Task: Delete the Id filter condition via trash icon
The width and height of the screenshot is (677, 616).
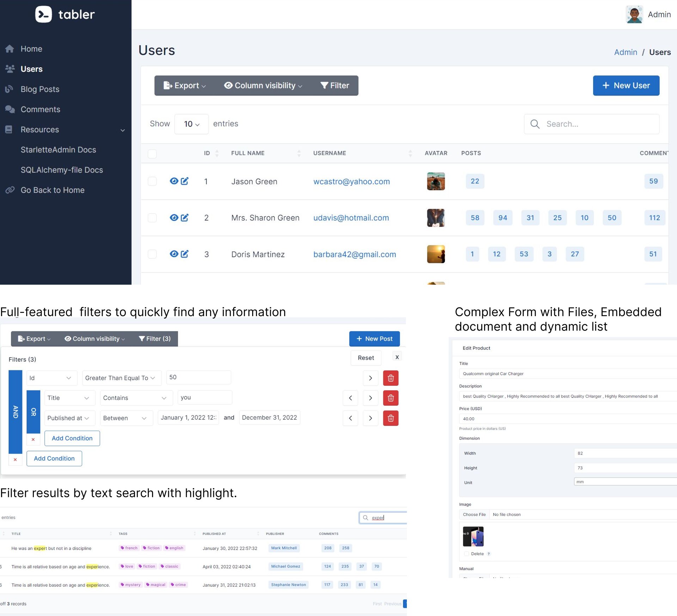Action: tap(391, 378)
